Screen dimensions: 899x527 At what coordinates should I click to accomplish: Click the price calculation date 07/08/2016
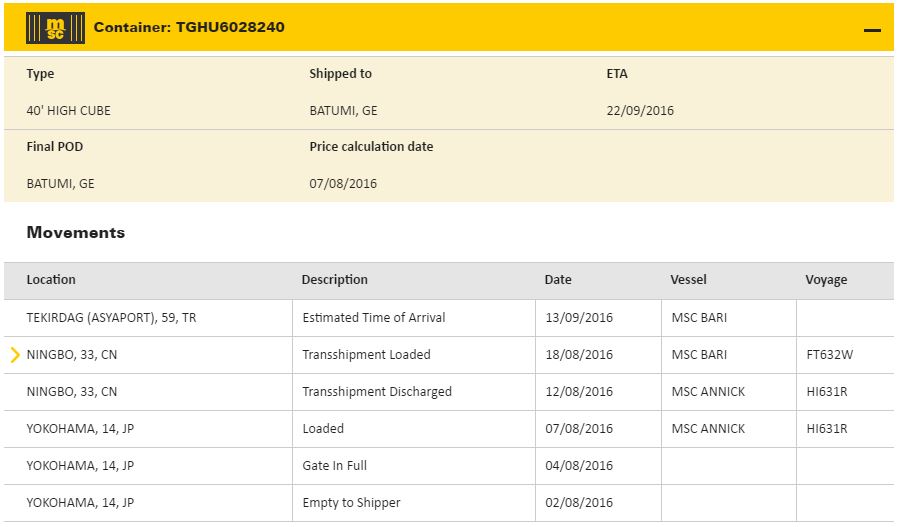point(343,184)
